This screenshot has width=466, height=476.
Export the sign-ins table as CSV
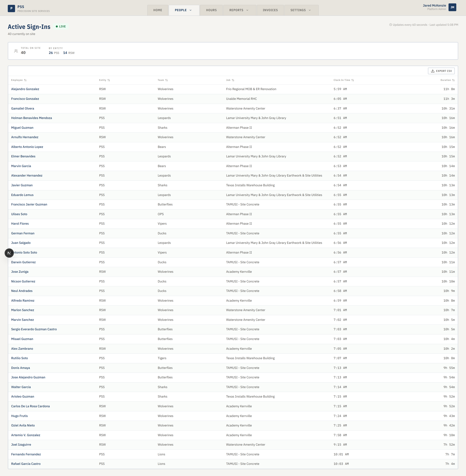tap(441, 71)
